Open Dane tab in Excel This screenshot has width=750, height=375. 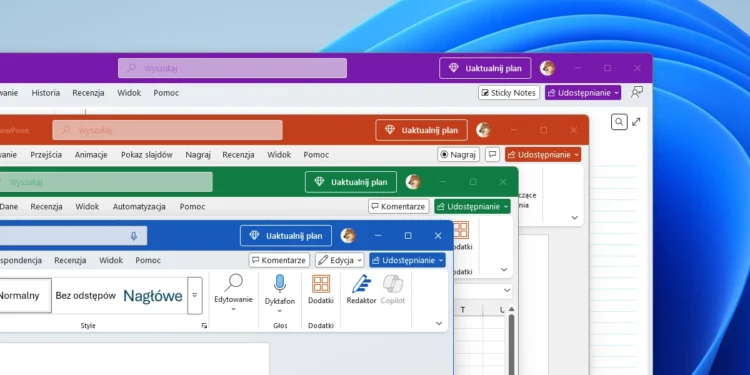point(9,207)
